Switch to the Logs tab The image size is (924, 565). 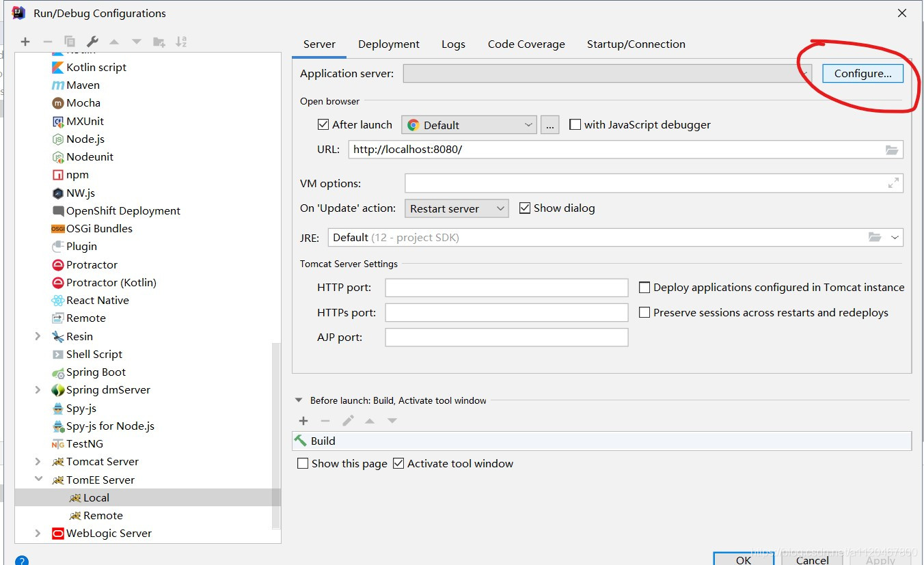(453, 44)
